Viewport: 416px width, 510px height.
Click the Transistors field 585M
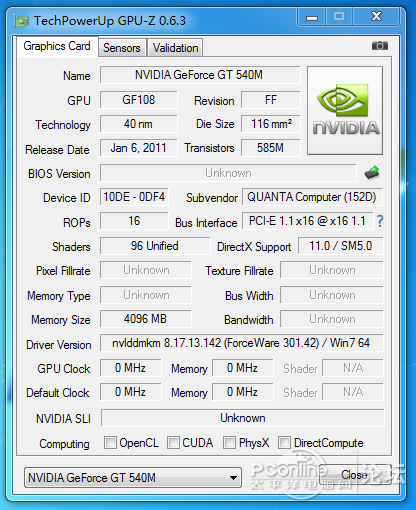click(270, 148)
